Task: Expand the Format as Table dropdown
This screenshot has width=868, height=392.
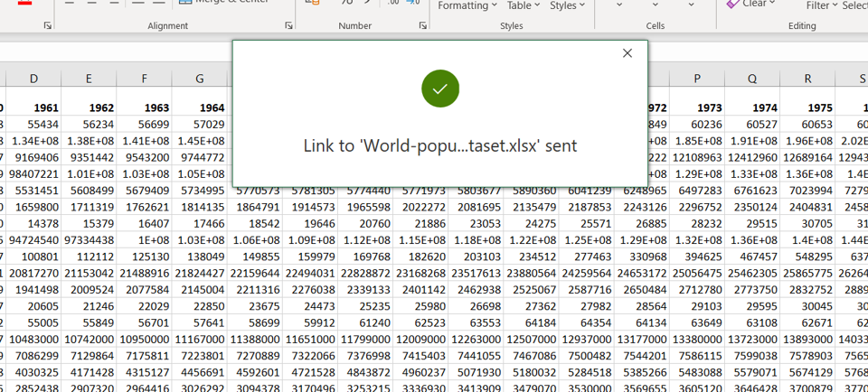Action: (x=524, y=5)
